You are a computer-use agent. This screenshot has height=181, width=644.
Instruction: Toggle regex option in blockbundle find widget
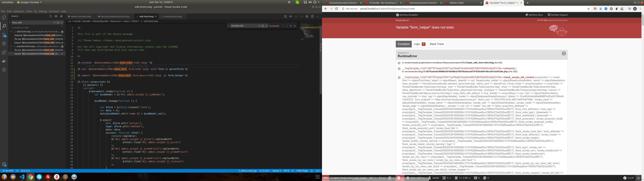[x=266, y=26]
